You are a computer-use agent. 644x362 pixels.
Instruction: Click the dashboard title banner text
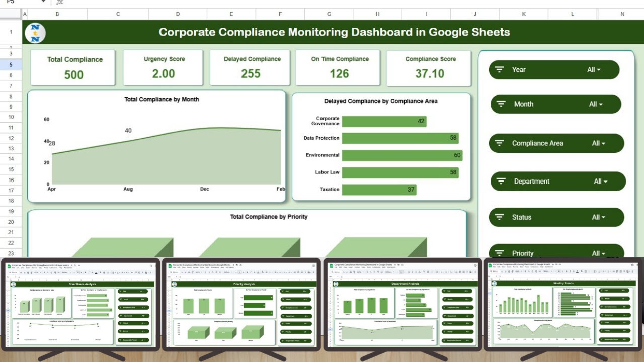click(334, 32)
